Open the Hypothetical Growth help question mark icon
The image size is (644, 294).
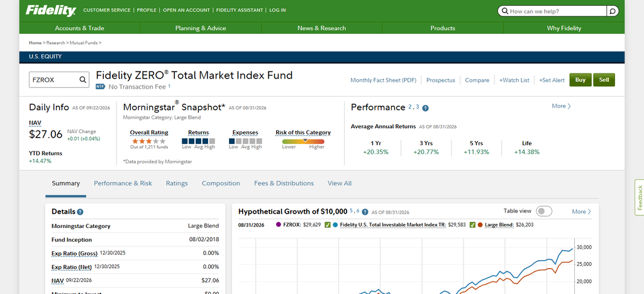click(x=365, y=212)
